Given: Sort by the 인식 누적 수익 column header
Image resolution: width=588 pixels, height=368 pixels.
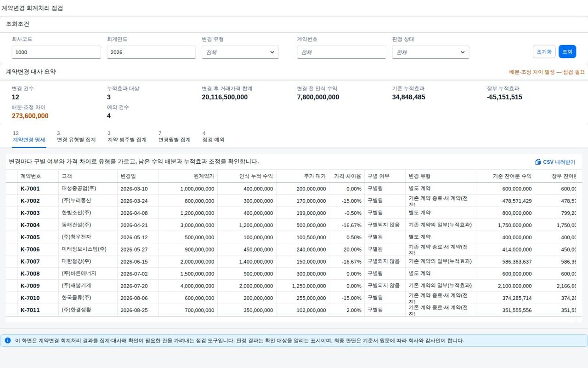Looking at the screenshot, I should (247, 176).
